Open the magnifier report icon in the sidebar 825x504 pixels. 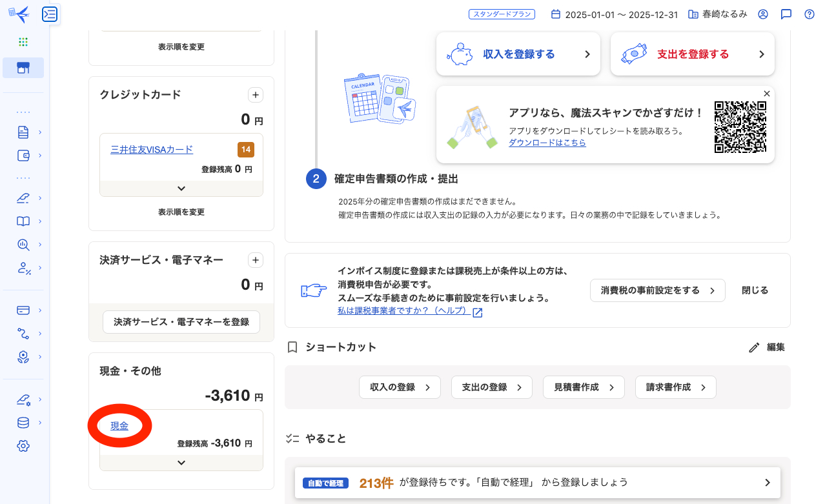point(23,245)
